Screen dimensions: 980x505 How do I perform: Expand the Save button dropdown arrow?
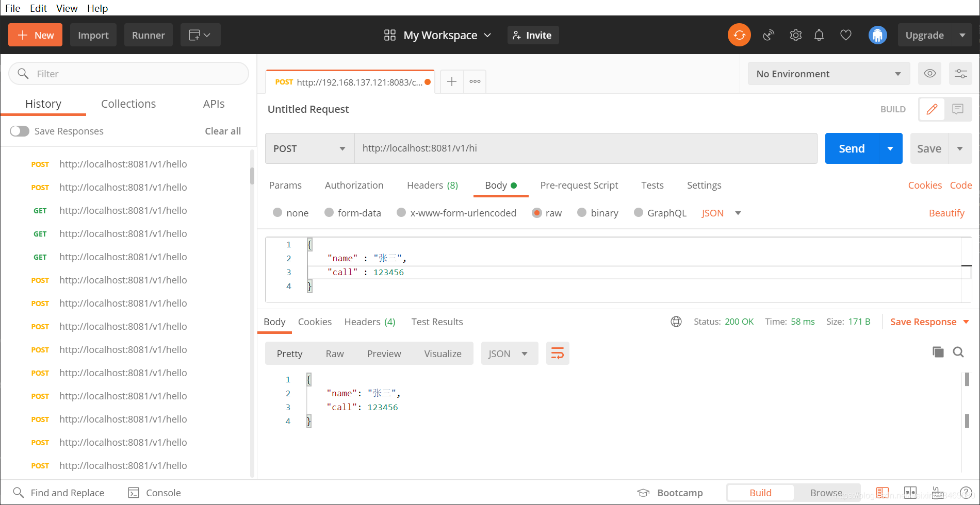pos(960,148)
